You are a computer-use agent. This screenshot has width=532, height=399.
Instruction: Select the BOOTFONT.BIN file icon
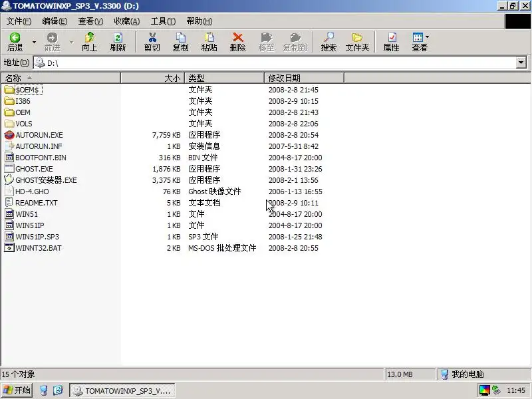coord(9,158)
